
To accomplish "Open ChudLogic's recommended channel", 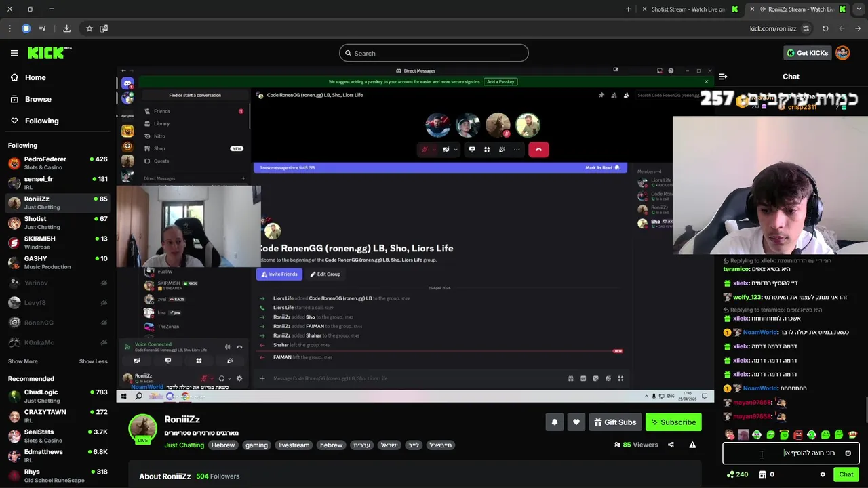I will click(x=58, y=396).
